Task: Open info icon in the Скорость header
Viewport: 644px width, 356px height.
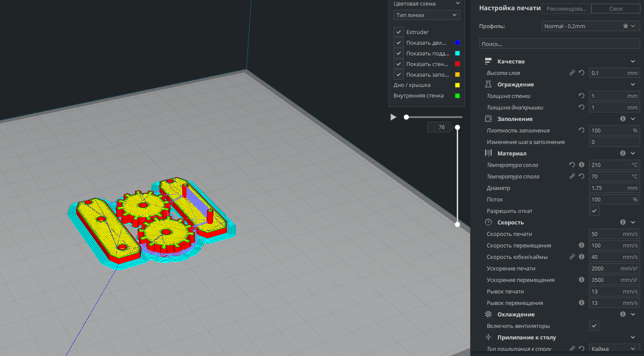Action: pyautogui.click(x=623, y=222)
